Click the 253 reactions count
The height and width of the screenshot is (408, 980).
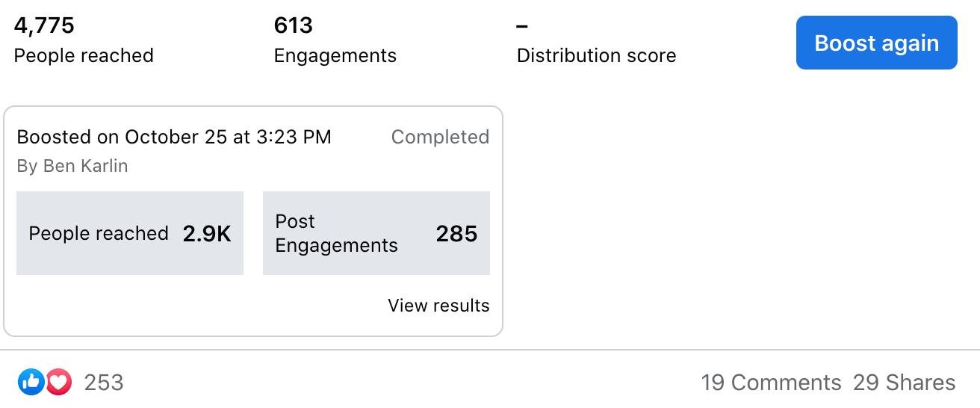[104, 383]
